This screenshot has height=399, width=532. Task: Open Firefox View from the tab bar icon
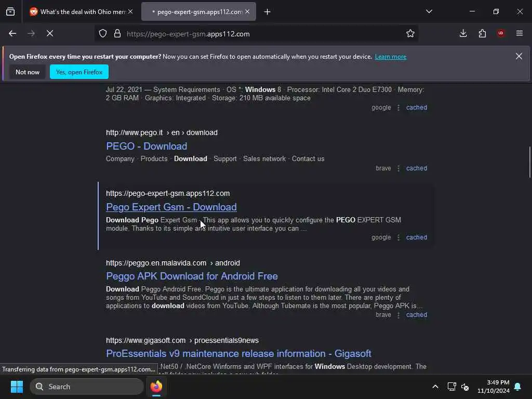point(10,12)
